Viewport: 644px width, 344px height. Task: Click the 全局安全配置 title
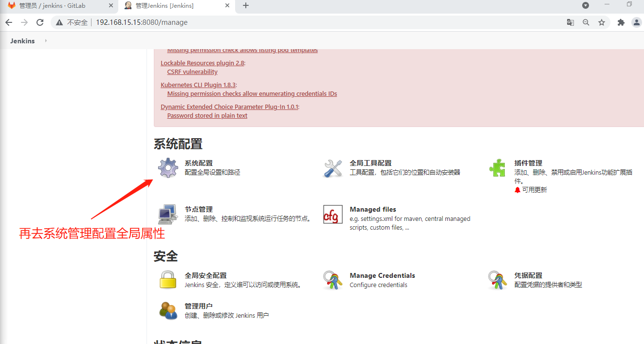[x=205, y=275]
